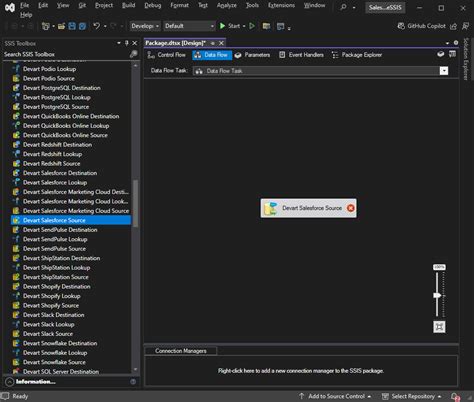
Task: Click the zoom slider handle in designer
Action: 437,295
